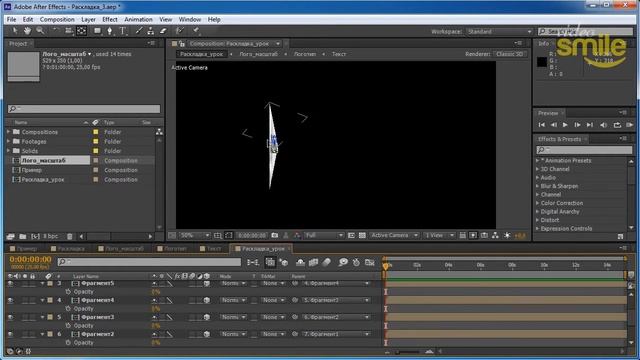
Task: Open the 1 View layout dropdown
Action: pos(439,236)
